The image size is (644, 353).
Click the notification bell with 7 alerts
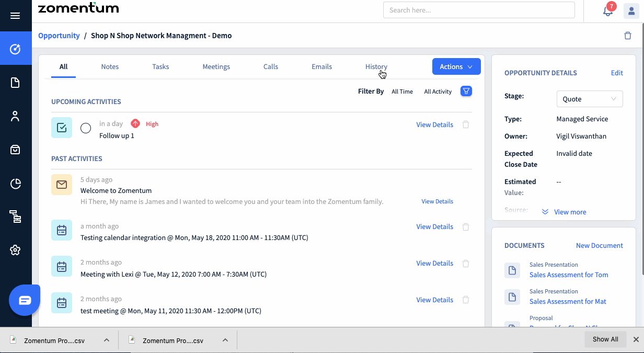(x=607, y=10)
